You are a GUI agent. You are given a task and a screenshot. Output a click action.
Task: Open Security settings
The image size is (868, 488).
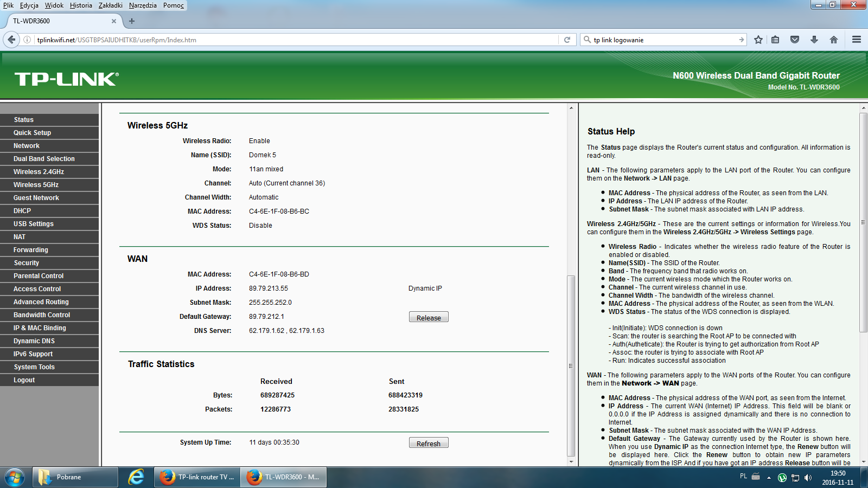coord(49,263)
